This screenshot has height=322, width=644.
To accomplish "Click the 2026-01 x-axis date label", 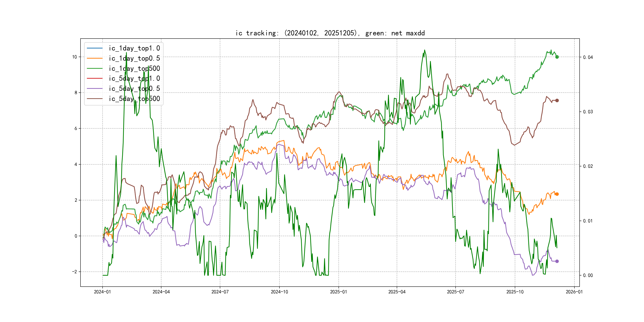I will [x=574, y=292].
